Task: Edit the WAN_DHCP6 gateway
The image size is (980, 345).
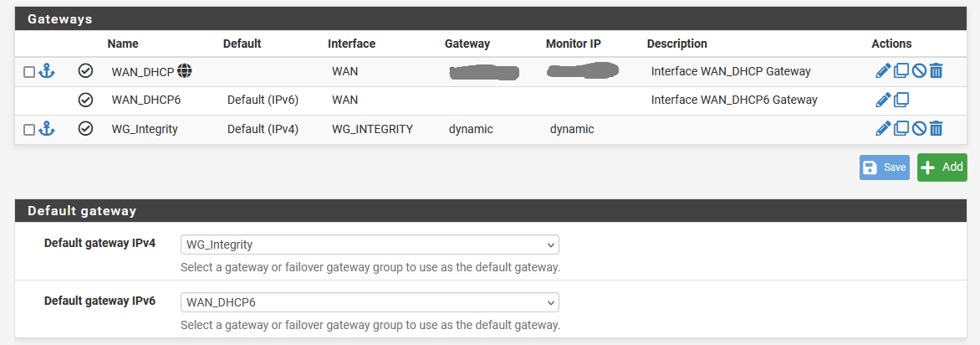Action: click(x=883, y=100)
